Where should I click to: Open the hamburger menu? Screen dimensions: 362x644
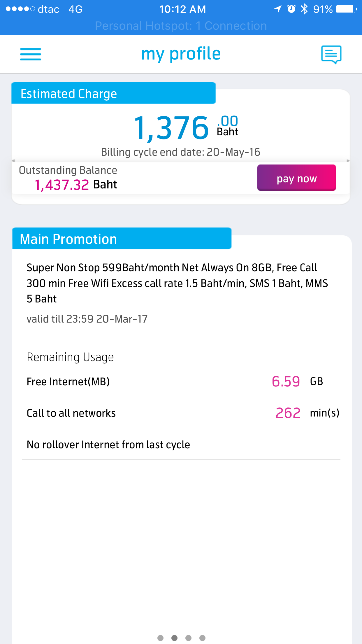pos(30,54)
